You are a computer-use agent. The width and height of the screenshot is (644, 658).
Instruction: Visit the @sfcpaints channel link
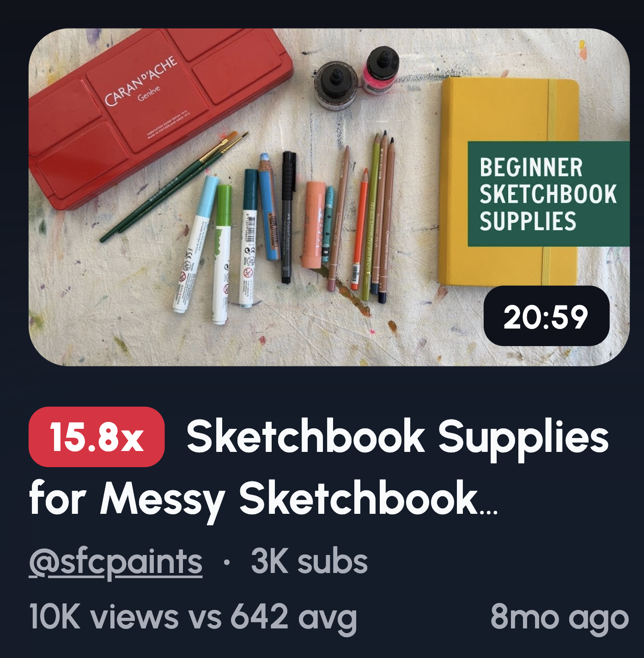[x=115, y=562]
